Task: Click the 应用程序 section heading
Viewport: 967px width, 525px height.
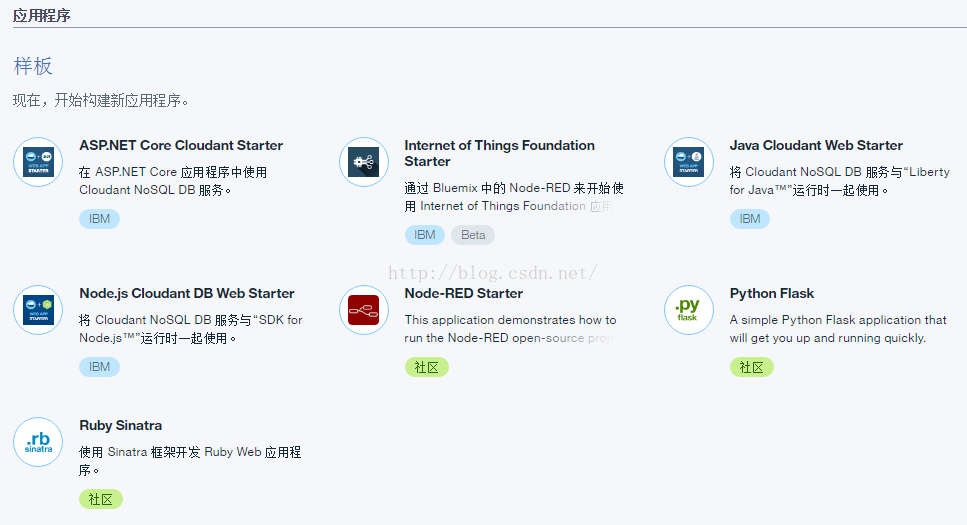Action: pos(41,15)
